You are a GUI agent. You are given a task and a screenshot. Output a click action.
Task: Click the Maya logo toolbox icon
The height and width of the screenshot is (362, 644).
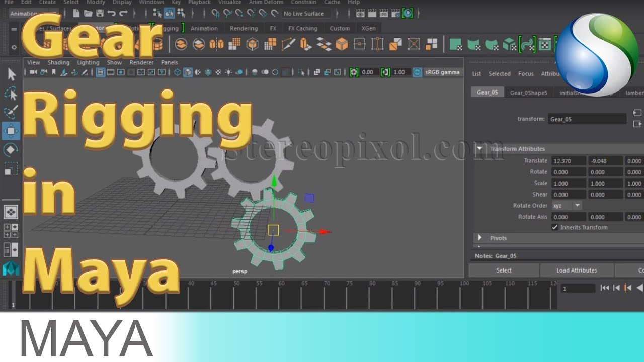[11, 268]
